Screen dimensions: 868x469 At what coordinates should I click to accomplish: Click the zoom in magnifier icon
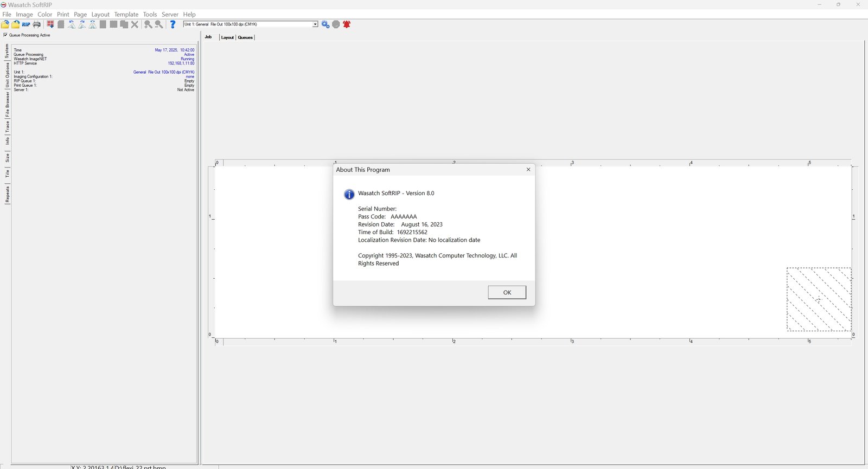click(x=148, y=24)
